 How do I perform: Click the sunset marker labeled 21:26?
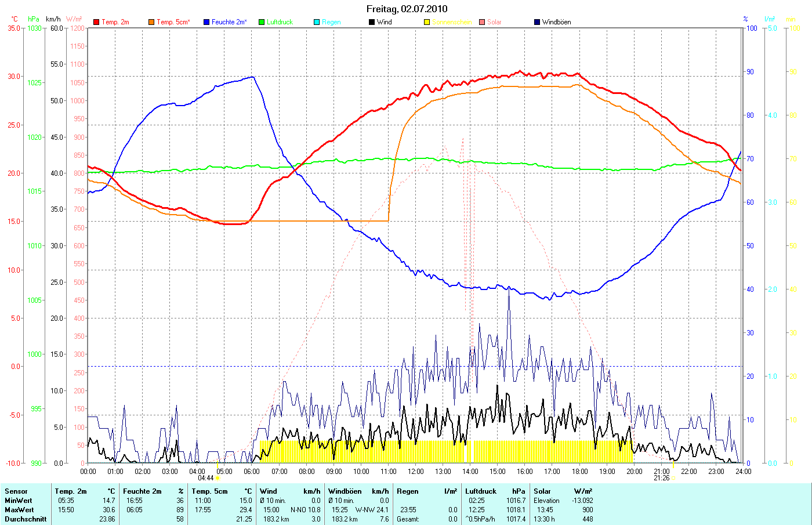click(x=662, y=478)
